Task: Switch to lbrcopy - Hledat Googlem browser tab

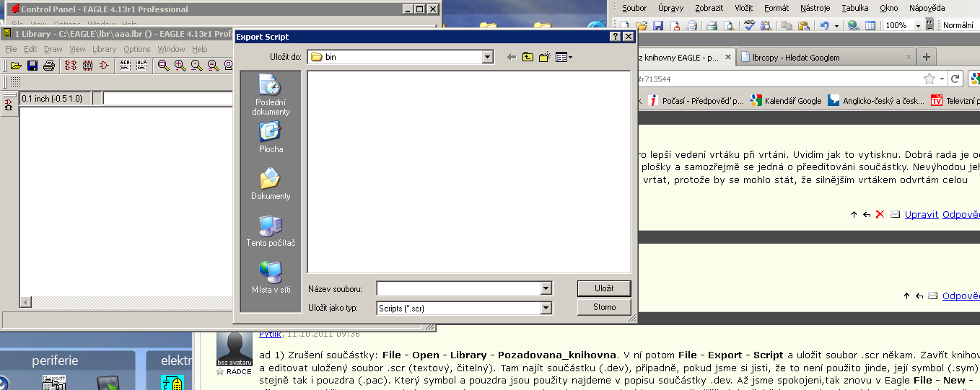Action: tap(825, 57)
